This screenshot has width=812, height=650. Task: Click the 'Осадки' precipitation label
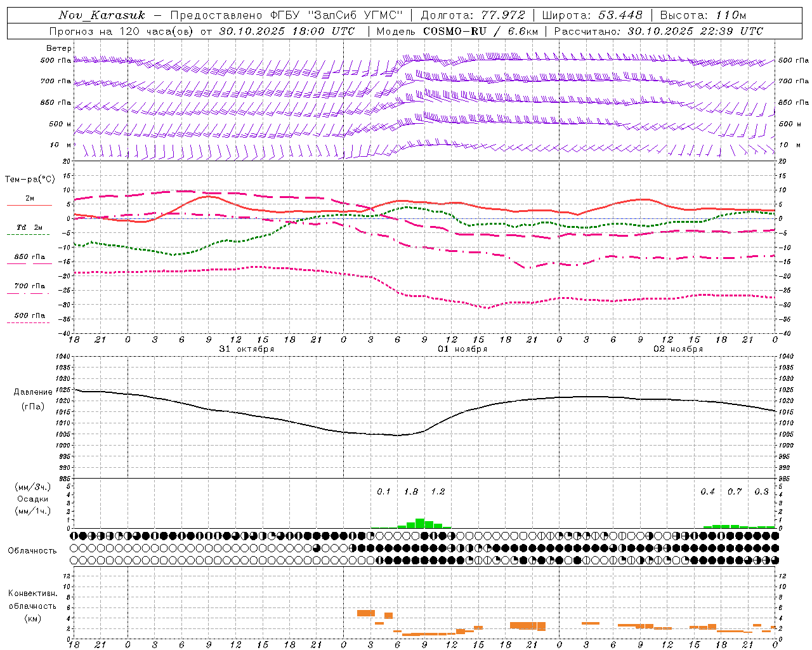click(32, 499)
